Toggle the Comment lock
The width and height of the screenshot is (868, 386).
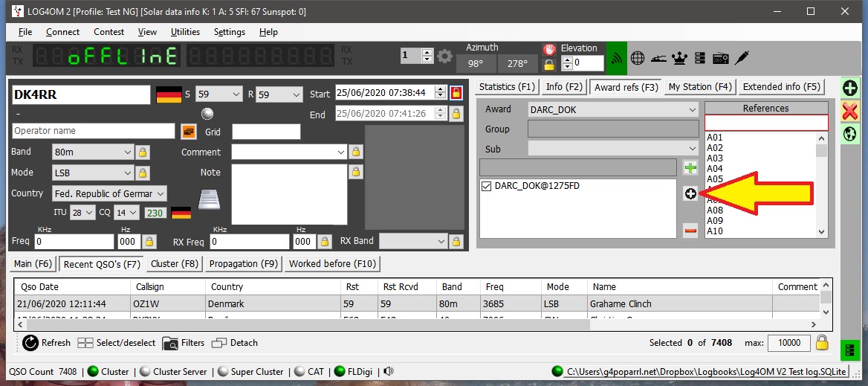point(356,151)
